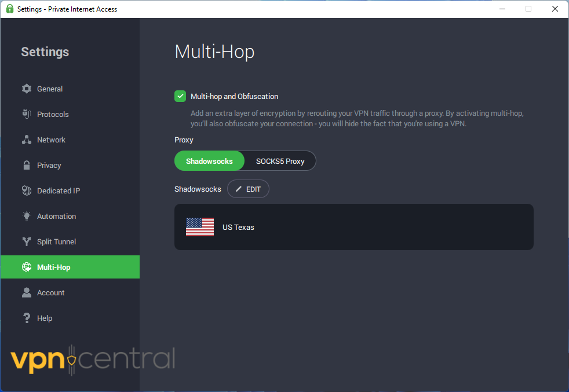Click the vpncentral logo
The image size is (569, 392).
[93, 359]
